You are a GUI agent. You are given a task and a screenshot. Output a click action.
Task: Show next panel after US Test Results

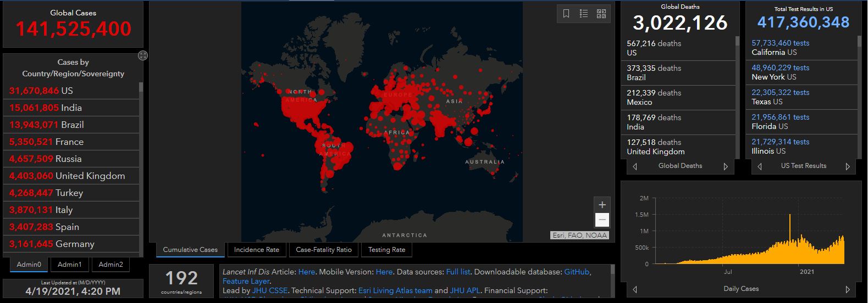(847, 166)
